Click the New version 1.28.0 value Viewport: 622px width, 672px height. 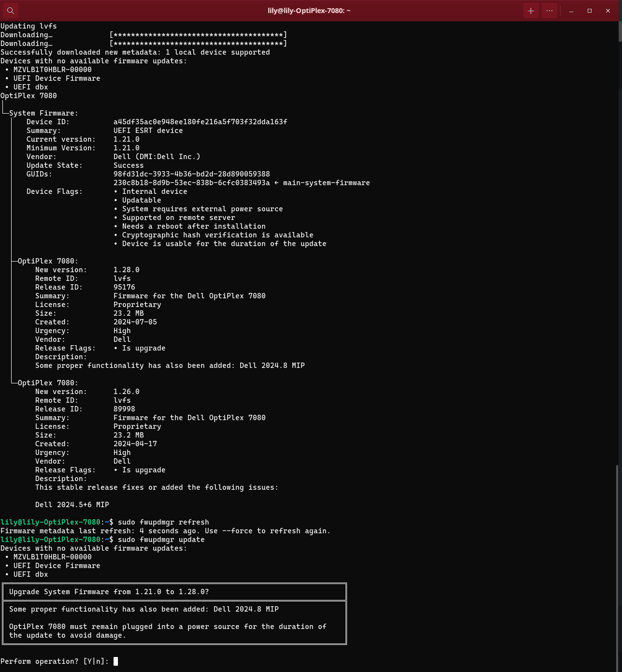[x=126, y=270]
